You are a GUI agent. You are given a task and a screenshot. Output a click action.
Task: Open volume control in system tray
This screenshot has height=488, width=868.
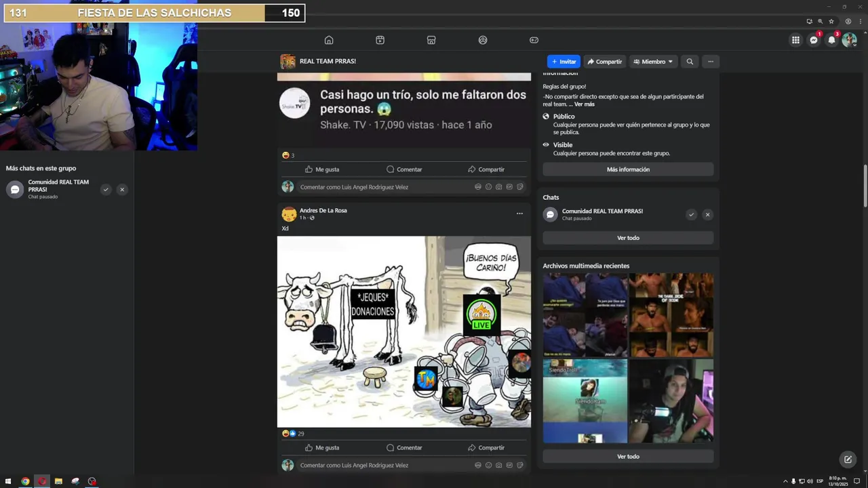click(x=810, y=481)
